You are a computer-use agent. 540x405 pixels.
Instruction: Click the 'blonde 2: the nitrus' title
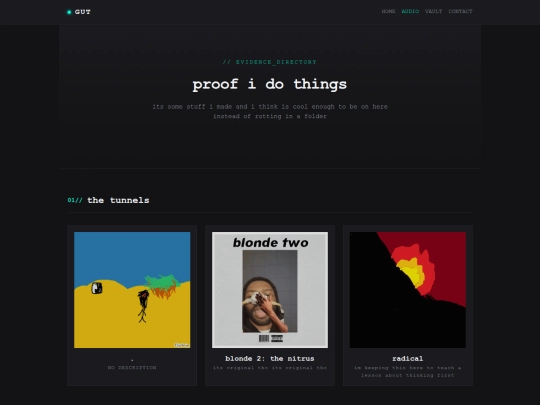[270, 359]
